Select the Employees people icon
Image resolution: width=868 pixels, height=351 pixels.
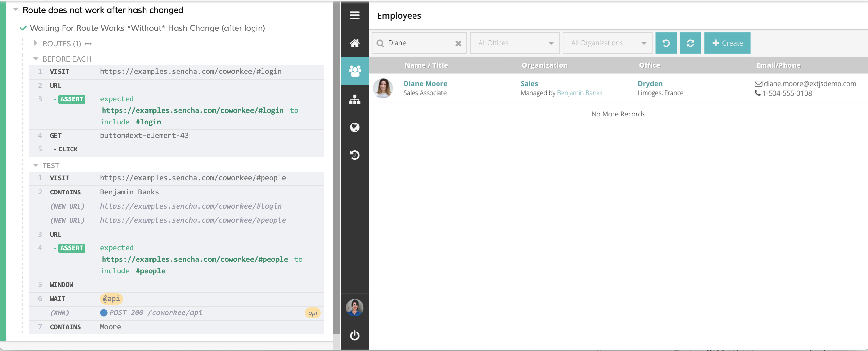pyautogui.click(x=355, y=71)
